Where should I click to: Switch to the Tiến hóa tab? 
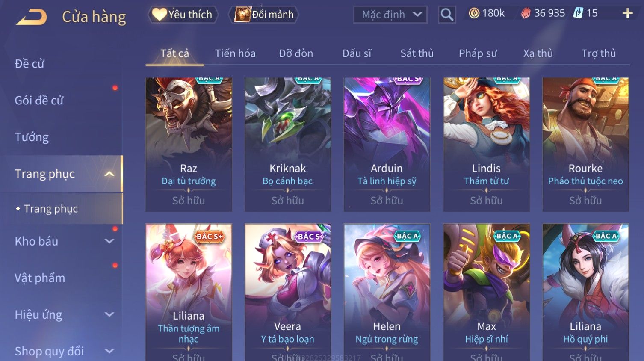click(x=235, y=53)
